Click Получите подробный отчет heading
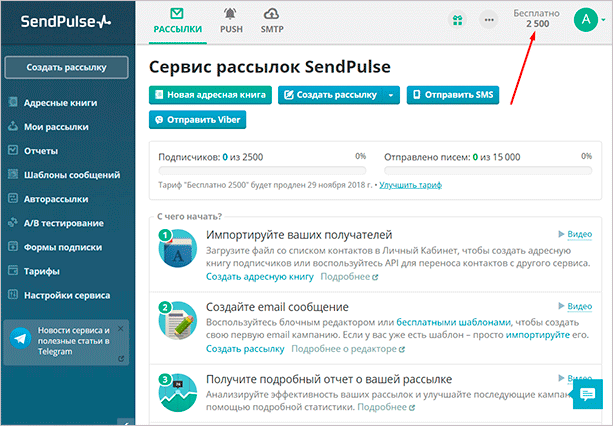Image resolution: width=613 pixels, height=426 pixels. click(329, 379)
